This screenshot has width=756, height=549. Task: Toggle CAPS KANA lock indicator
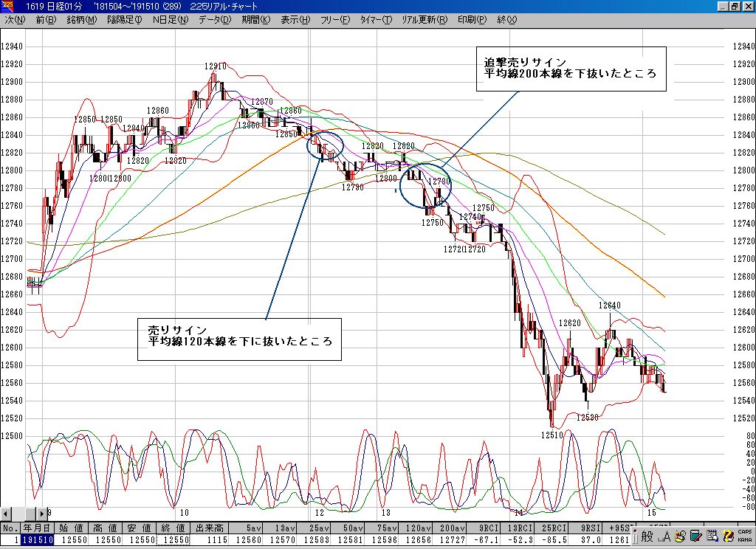click(743, 536)
